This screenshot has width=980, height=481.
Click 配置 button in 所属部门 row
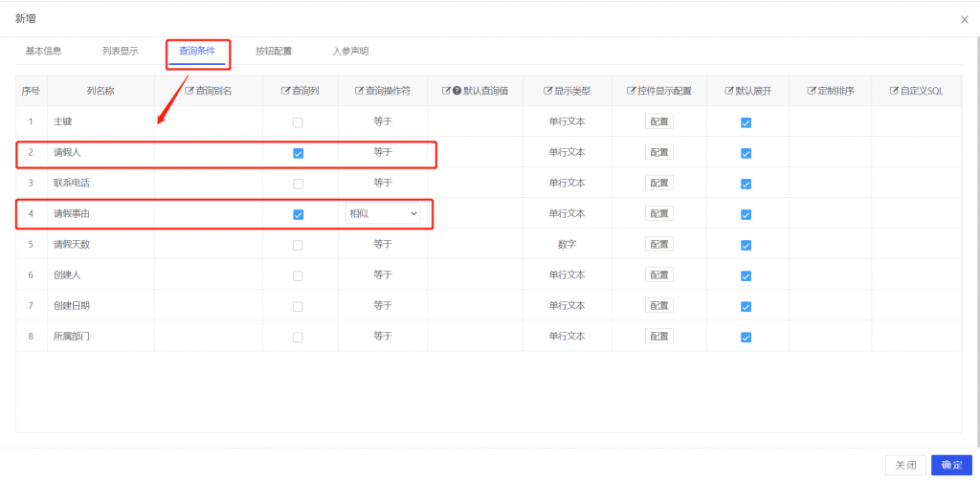[658, 337]
